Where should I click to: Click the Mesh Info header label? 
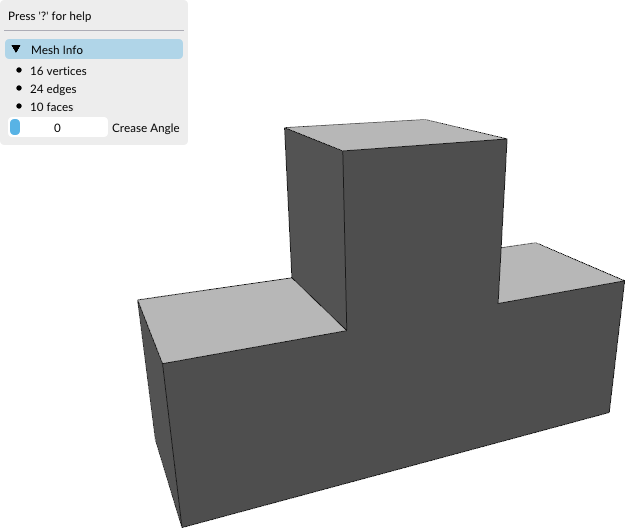click(x=57, y=50)
